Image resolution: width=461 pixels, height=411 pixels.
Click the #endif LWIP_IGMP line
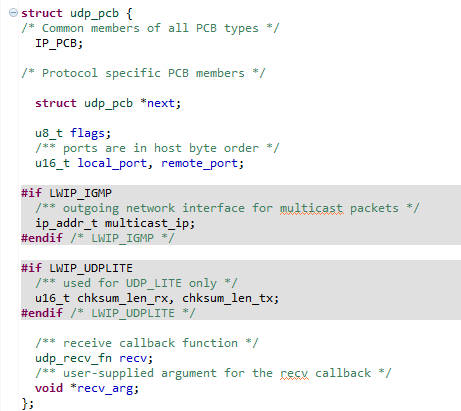click(x=98, y=238)
